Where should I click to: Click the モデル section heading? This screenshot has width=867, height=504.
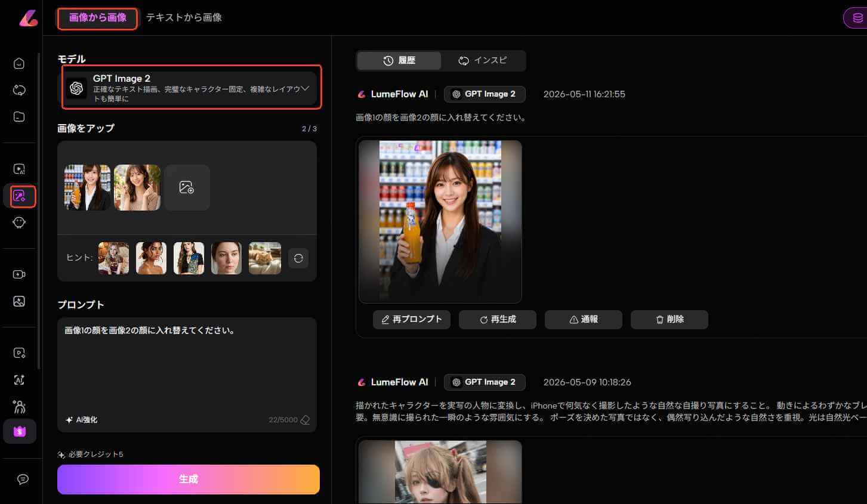click(x=72, y=59)
